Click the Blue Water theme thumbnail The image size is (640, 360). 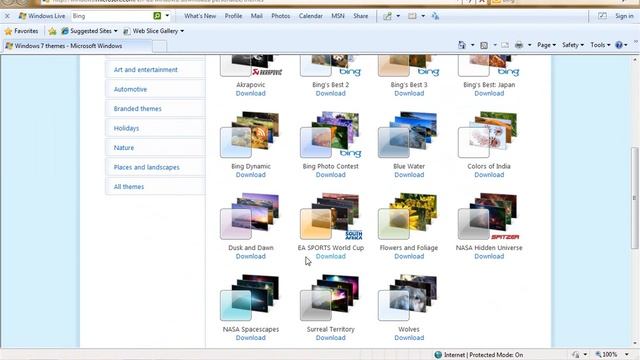tap(408, 135)
